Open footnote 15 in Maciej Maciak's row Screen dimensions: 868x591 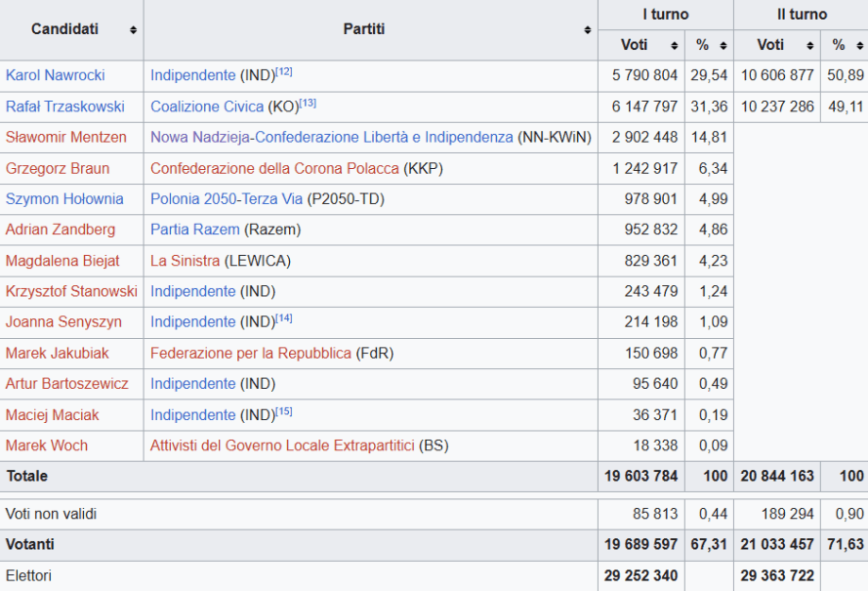[284, 411]
